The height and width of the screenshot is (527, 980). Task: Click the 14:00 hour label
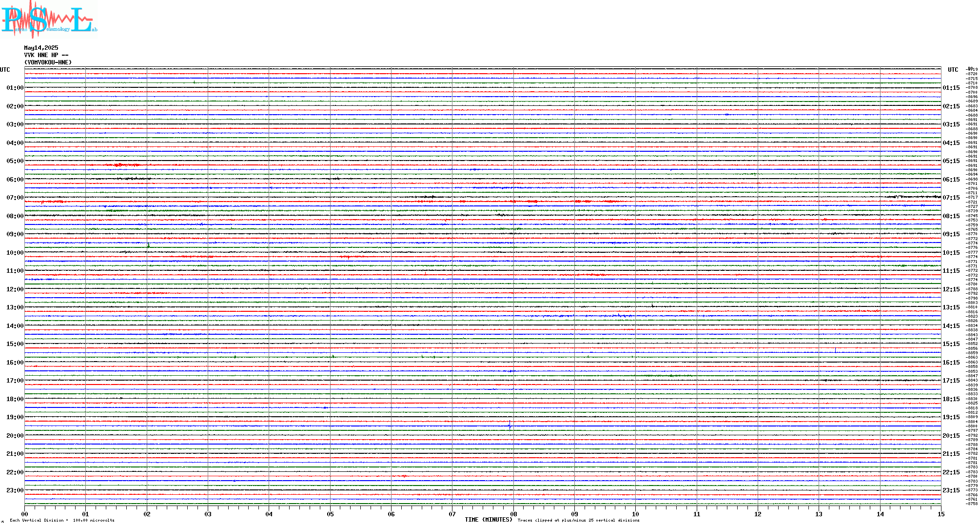pyautogui.click(x=15, y=326)
